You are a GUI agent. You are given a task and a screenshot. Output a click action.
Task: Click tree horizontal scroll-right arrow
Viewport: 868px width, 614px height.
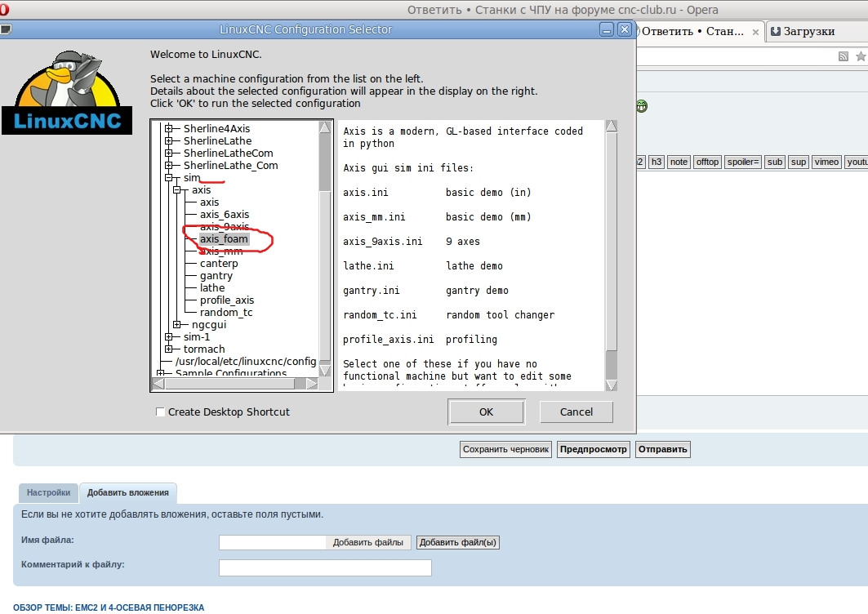pos(312,383)
